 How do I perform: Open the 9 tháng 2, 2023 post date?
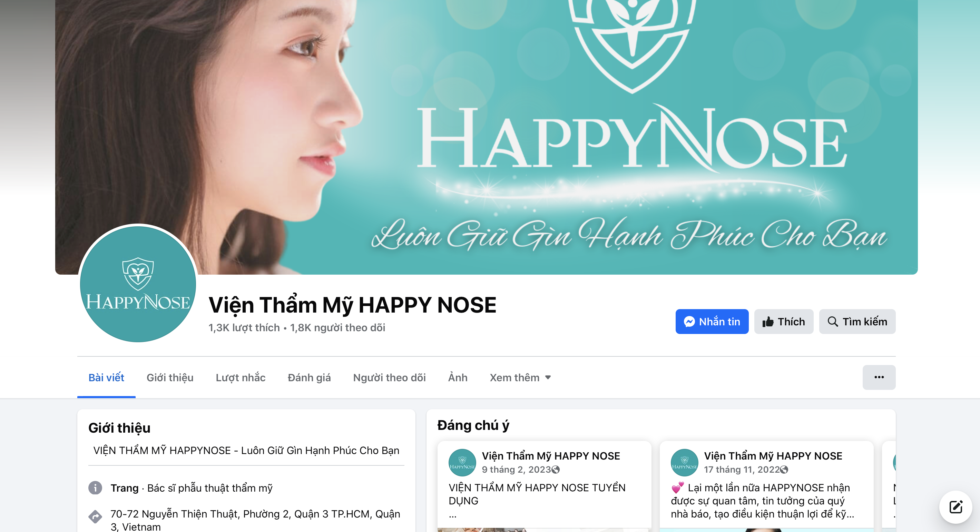point(516,470)
